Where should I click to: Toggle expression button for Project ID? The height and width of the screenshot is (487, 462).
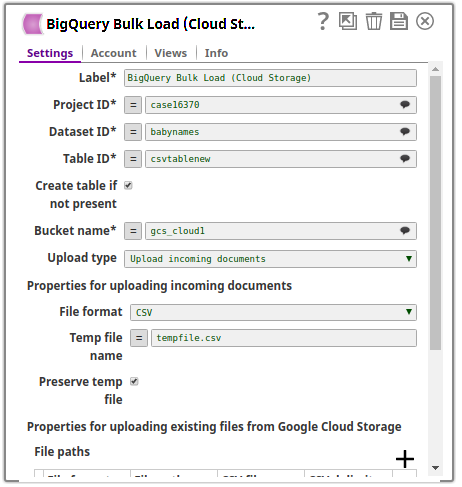click(x=133, y=105)
